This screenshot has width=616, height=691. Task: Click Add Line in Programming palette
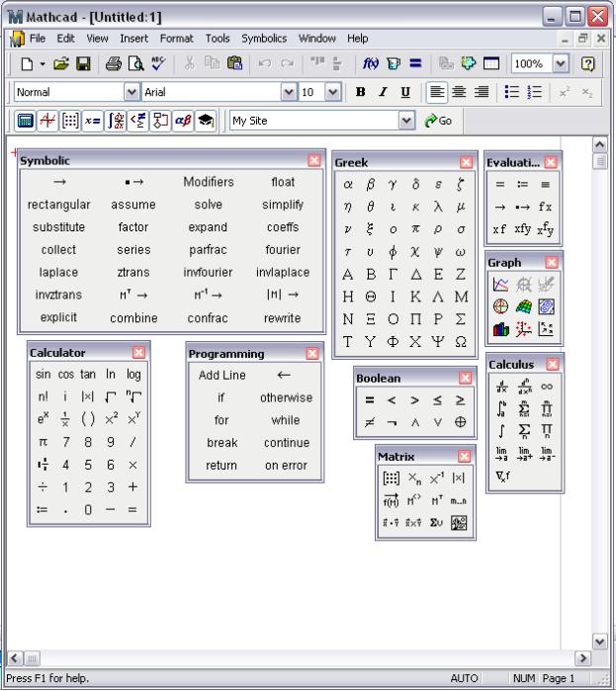pyautogui.click(x=222, y=375)
